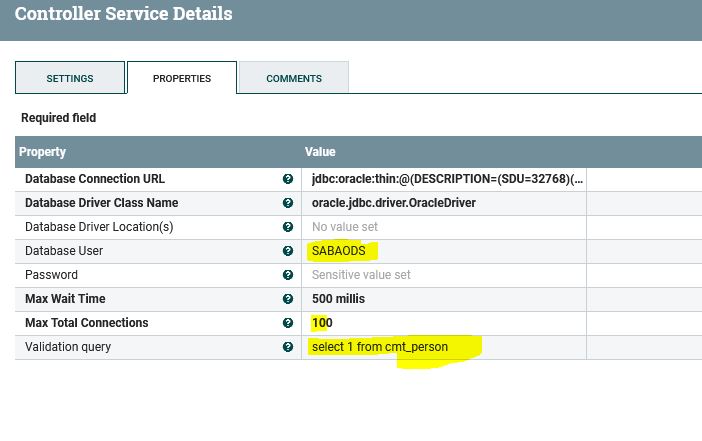Click the Property column header
The image size is (702, 441).
45,152
